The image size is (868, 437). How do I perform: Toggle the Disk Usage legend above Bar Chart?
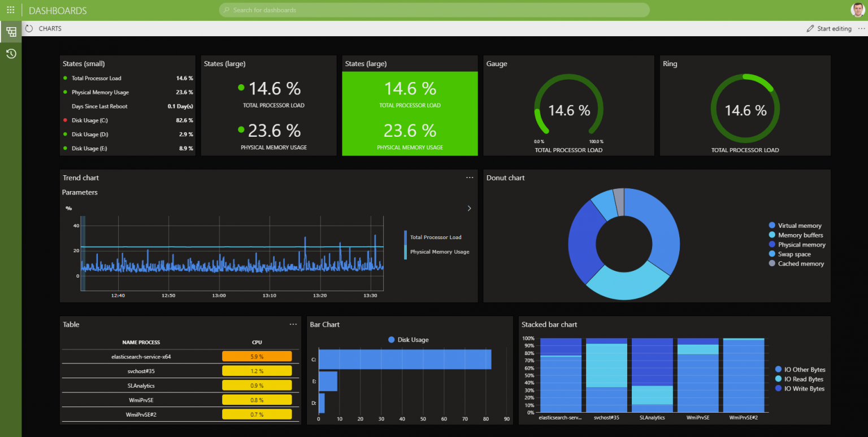tap(409, 339)
